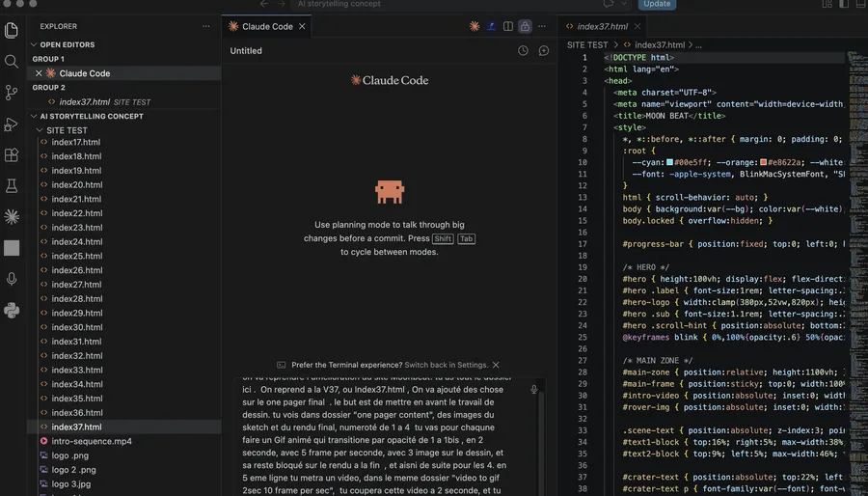Select index37.html under Group 2
The image size is (868, 496).
[x=124, y=102]
